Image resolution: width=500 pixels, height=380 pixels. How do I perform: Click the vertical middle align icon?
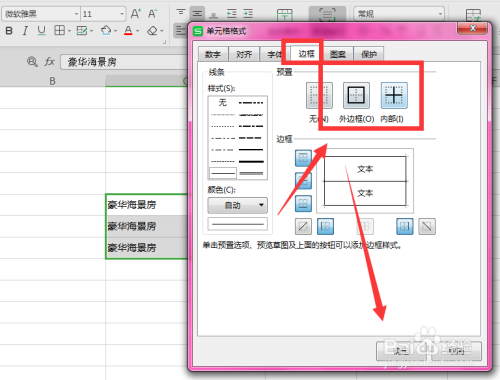197,14
